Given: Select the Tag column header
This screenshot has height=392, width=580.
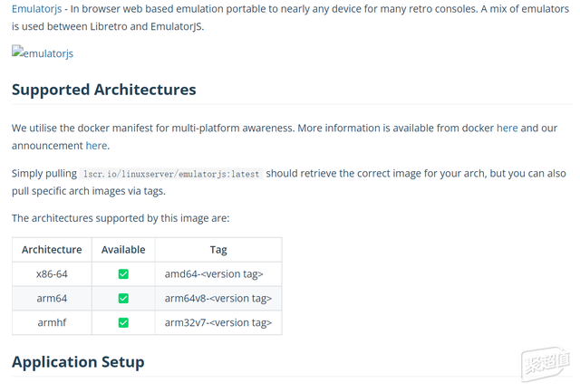Looking at the screenshot, I should pyautogui.click(x=218, y=250).
